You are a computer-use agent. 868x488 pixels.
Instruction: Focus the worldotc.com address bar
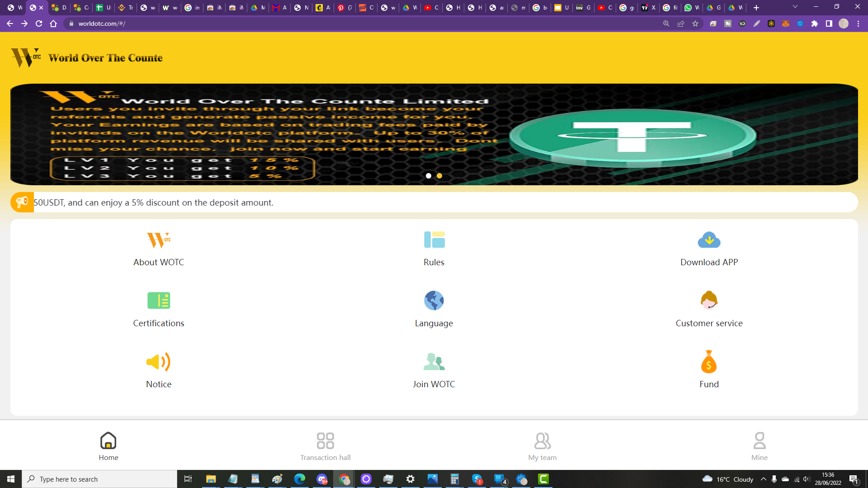pyautogui.click(x=362, y=23)
